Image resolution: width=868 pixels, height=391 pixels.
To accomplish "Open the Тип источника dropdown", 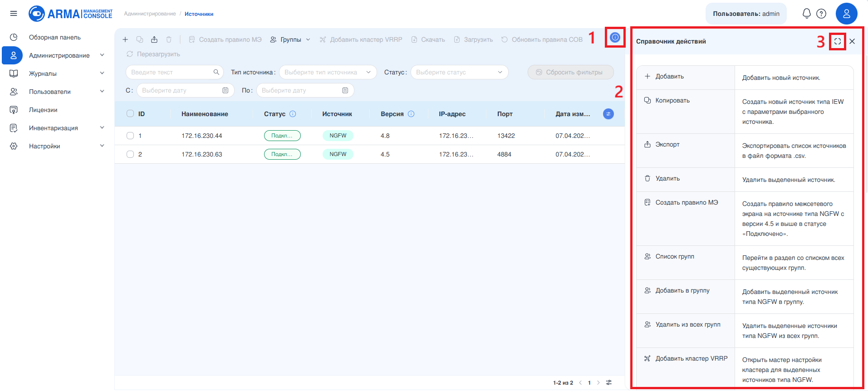I will [328, 72].
